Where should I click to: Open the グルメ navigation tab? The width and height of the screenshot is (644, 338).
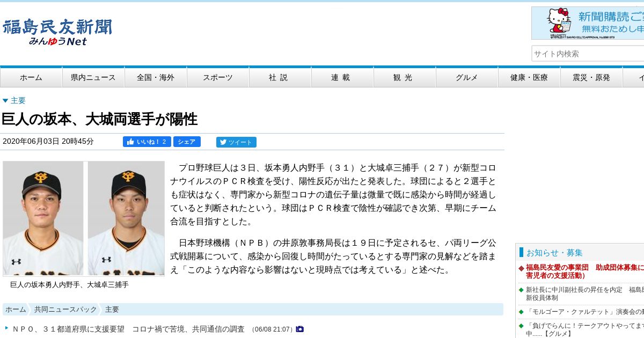[x=467, y=77]
